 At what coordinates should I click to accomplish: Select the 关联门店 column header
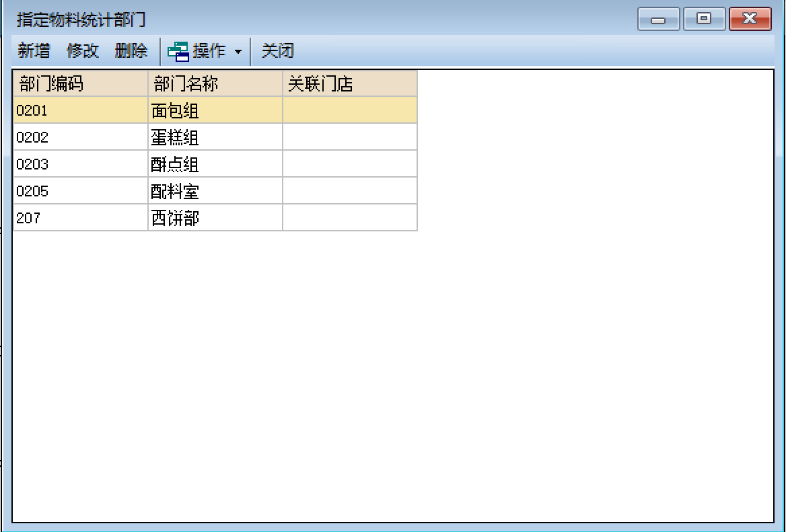[x=350, y=83]
